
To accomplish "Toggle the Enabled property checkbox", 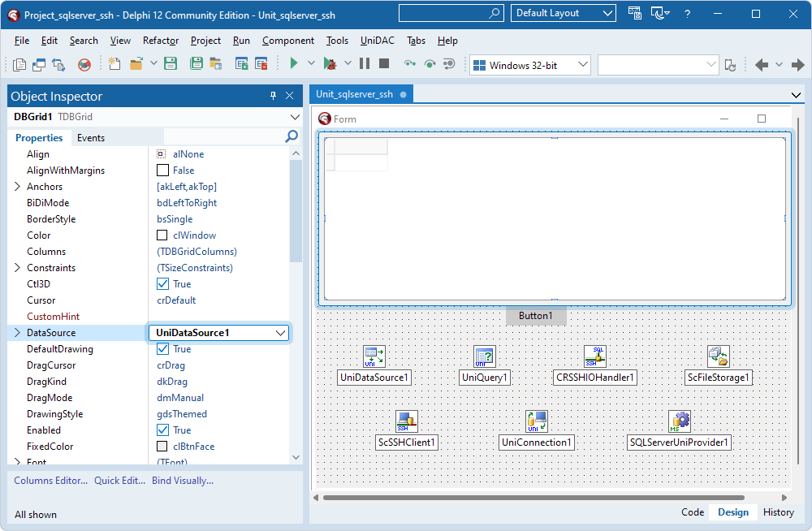I will 162,430.
